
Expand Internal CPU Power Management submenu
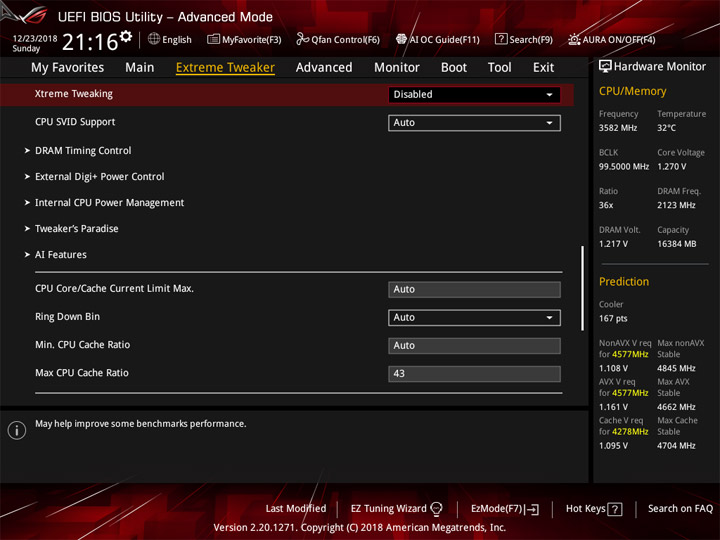pyautogui.click(x=109, y=202)
